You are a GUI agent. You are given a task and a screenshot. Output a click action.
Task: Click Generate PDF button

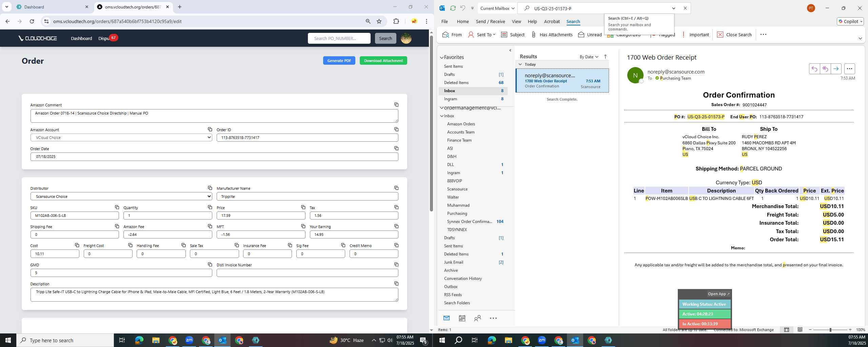tap(339, 61)
